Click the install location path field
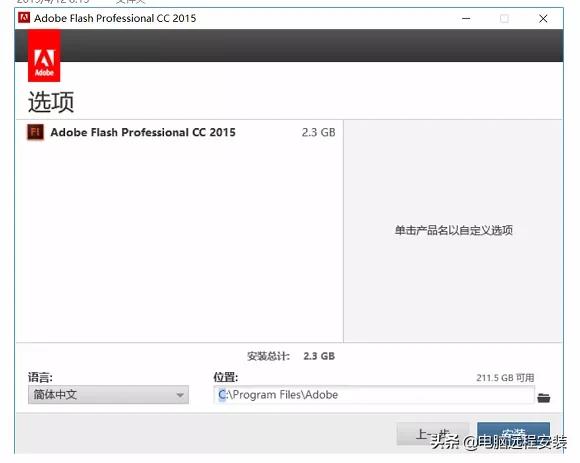This screenshot has width=580, height=463. pyautogui.click(x=374, y=395)
